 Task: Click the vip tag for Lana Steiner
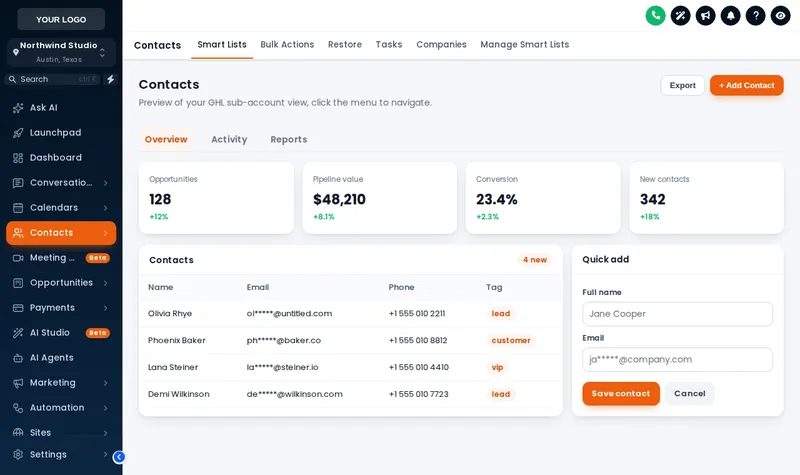[497, 367]
